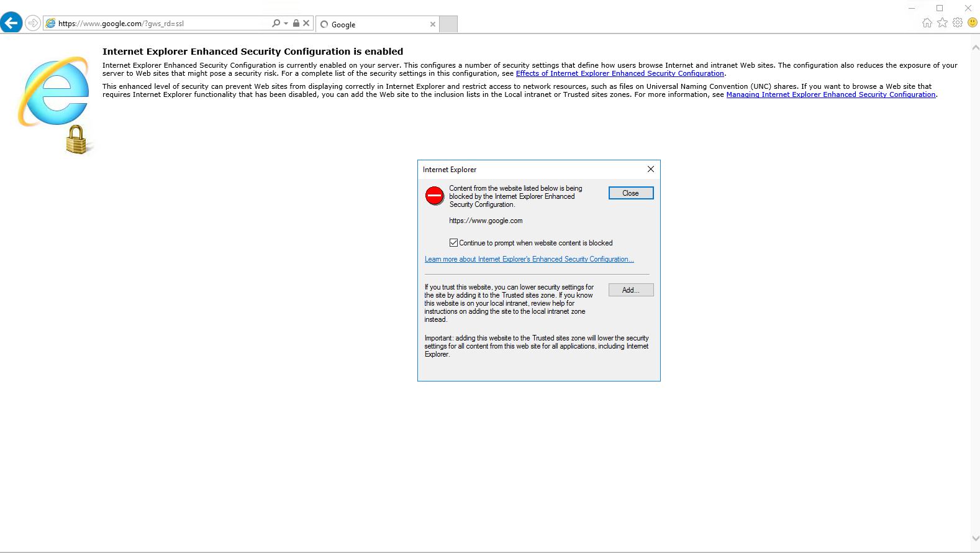Screen dimensions: 980x553
Task: Open Managing Internet Explorer Enhanced Security Configuration link
Action: (831, 94)
